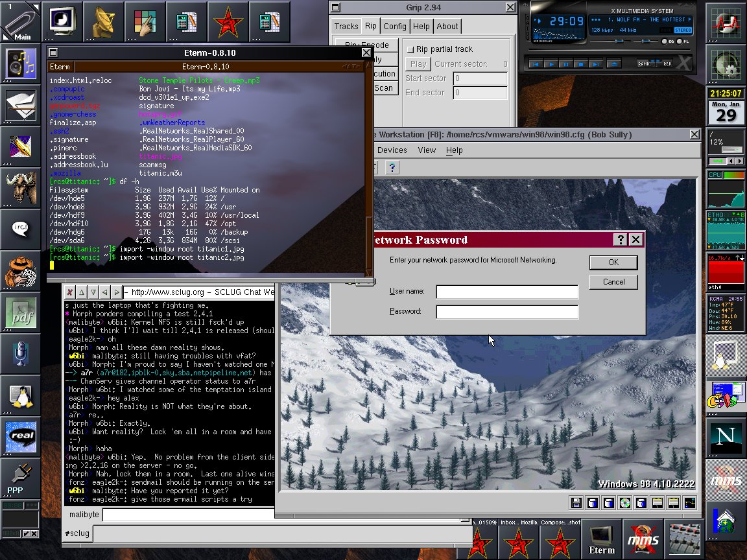Click the dialog's question mark help button
This screenshot has height=560, width=747.
(x=621, y=240)
